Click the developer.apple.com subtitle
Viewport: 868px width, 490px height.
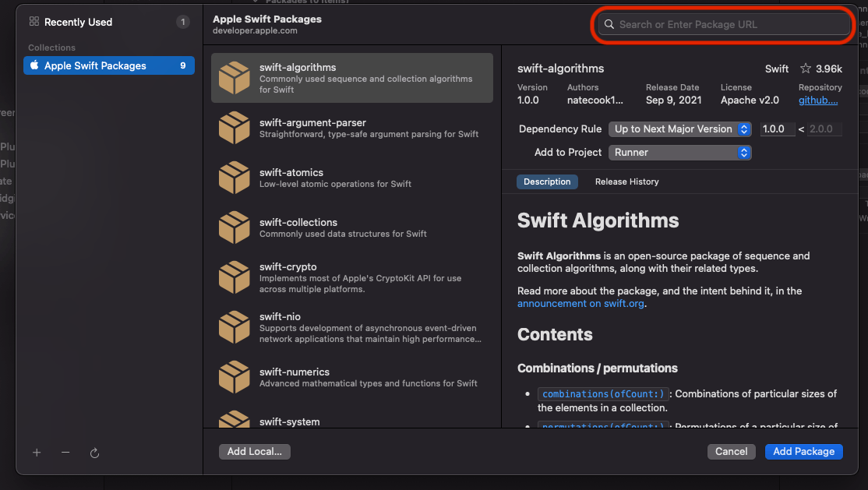click(256, 30)
